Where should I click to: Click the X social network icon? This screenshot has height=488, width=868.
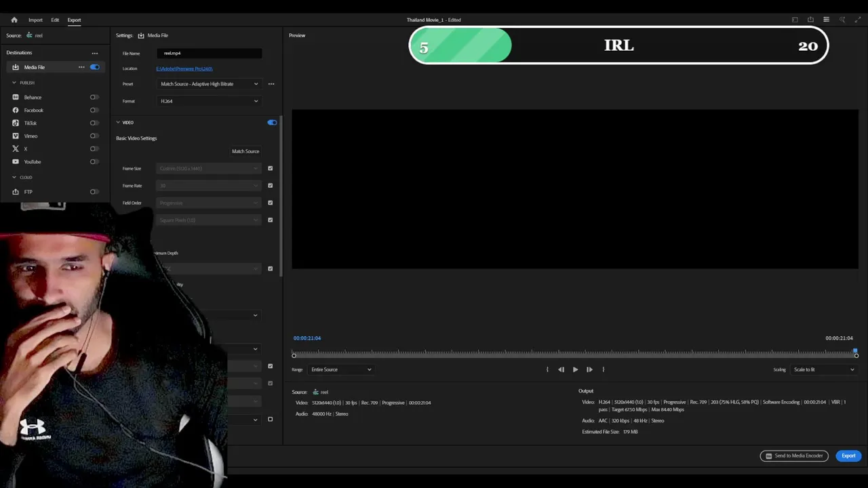(x=16, y=148)
